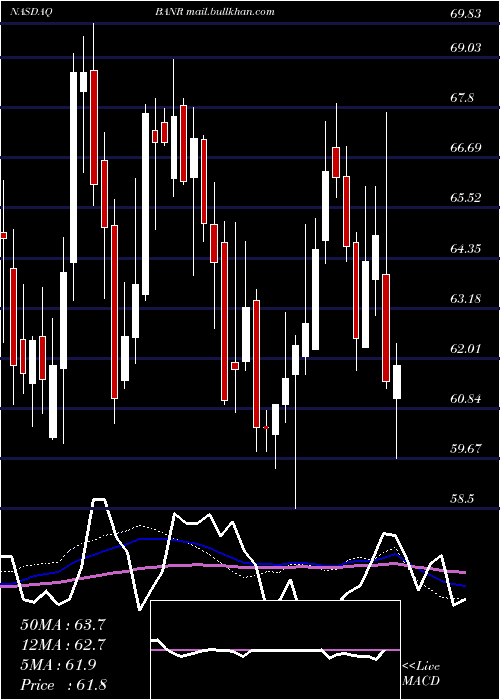The height and width of the screenshot is (700, 500).
Task: Click the 59.67 price axis label
Action: pyautogui.click(x=466, y=448)
